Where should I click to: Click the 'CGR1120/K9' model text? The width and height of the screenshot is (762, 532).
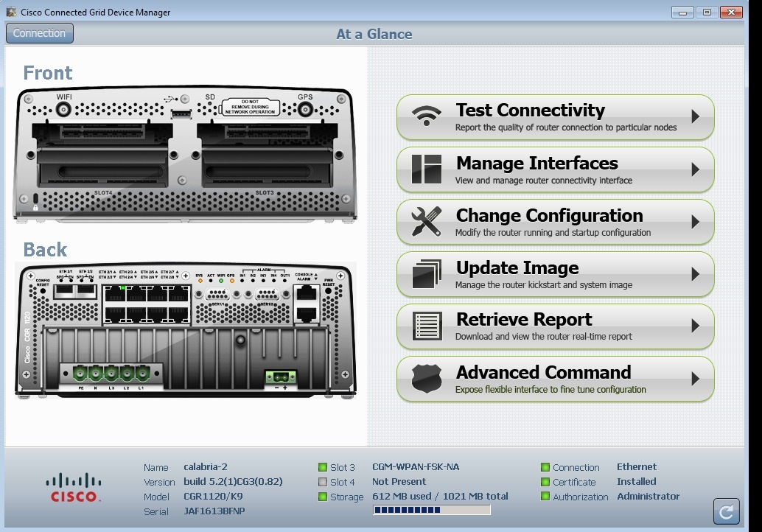213,496
